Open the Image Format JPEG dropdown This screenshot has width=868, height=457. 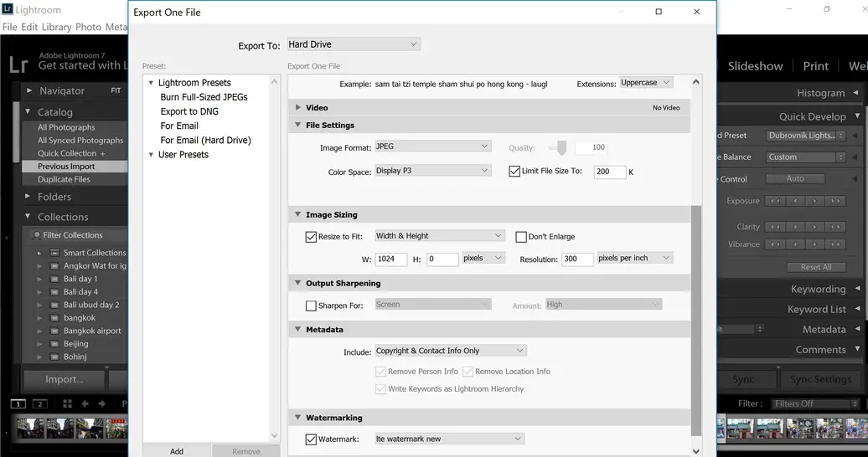(x=433, y=146)
